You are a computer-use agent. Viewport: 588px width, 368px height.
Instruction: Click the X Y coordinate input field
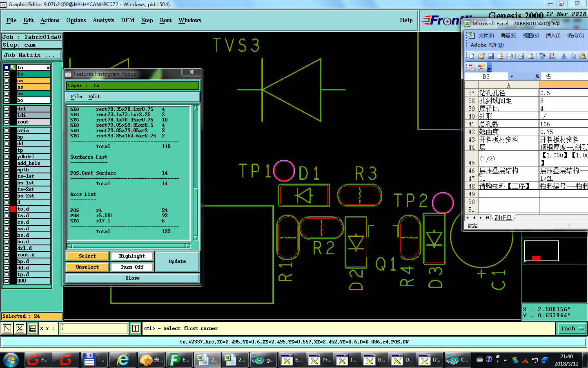94,328
